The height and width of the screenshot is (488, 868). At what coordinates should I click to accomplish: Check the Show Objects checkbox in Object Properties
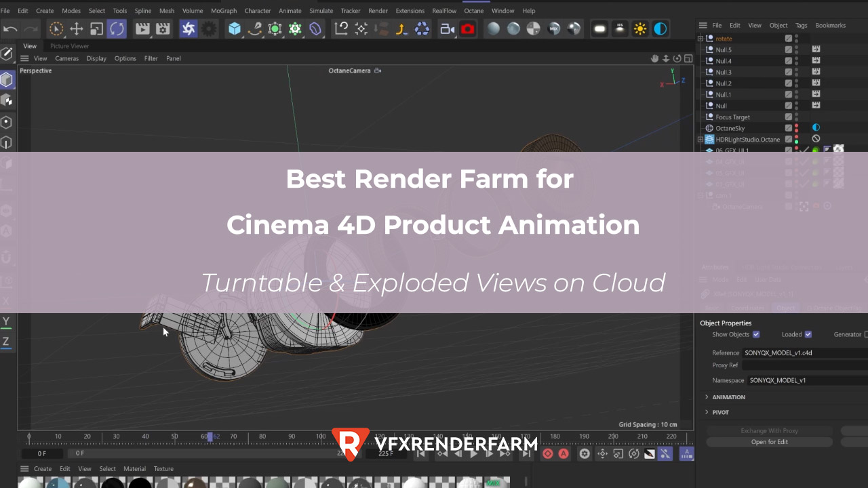(755, 334)
